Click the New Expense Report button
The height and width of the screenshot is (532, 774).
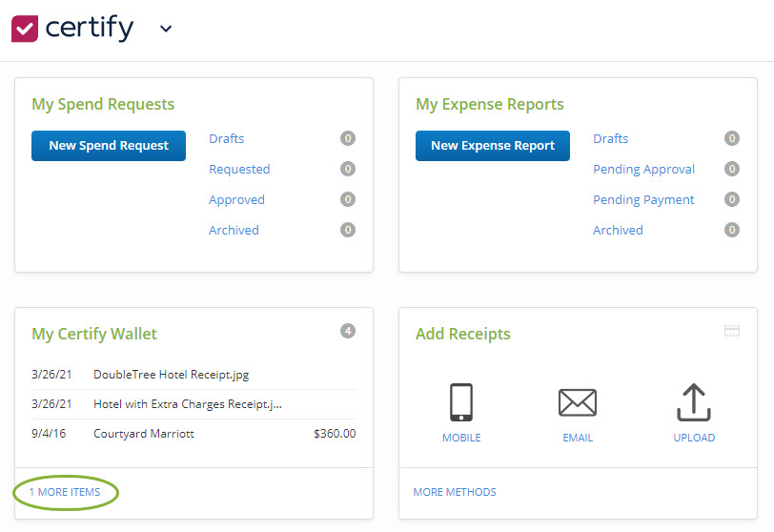(493, 146)
